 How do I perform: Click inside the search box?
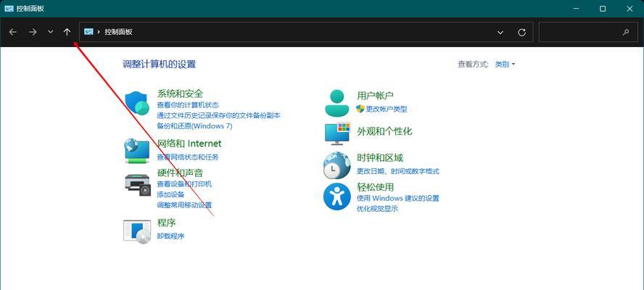point(587,32)
